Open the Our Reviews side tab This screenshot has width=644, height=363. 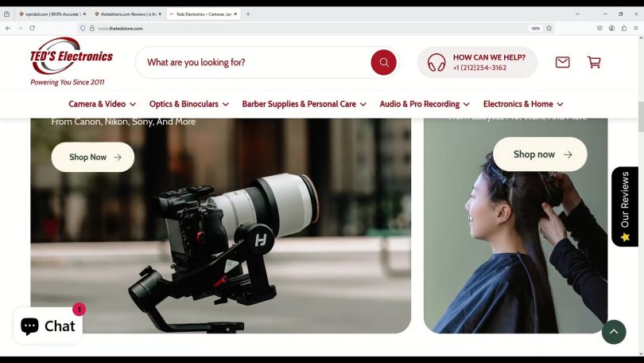pyautogui.click(x=625, y=206)
